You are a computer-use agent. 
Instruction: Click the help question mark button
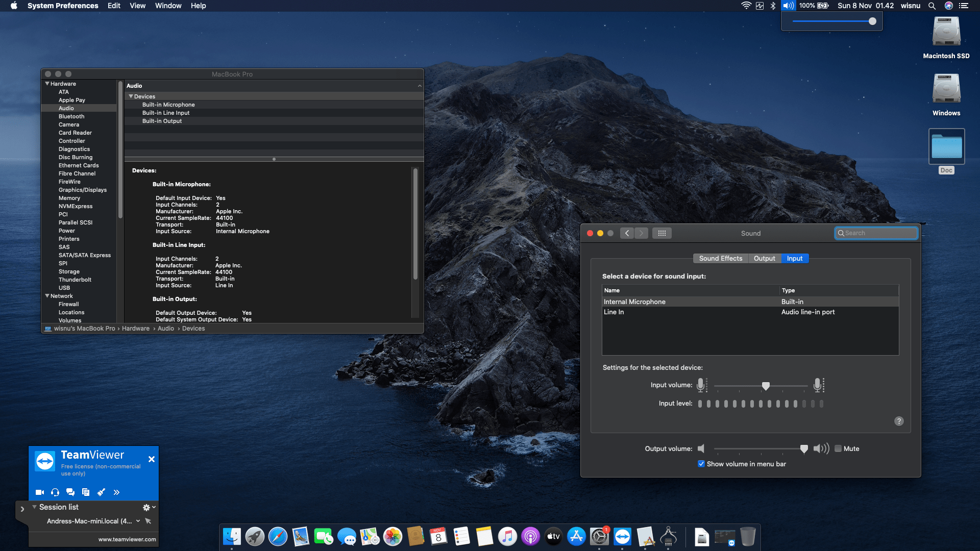tap(899, 421)
